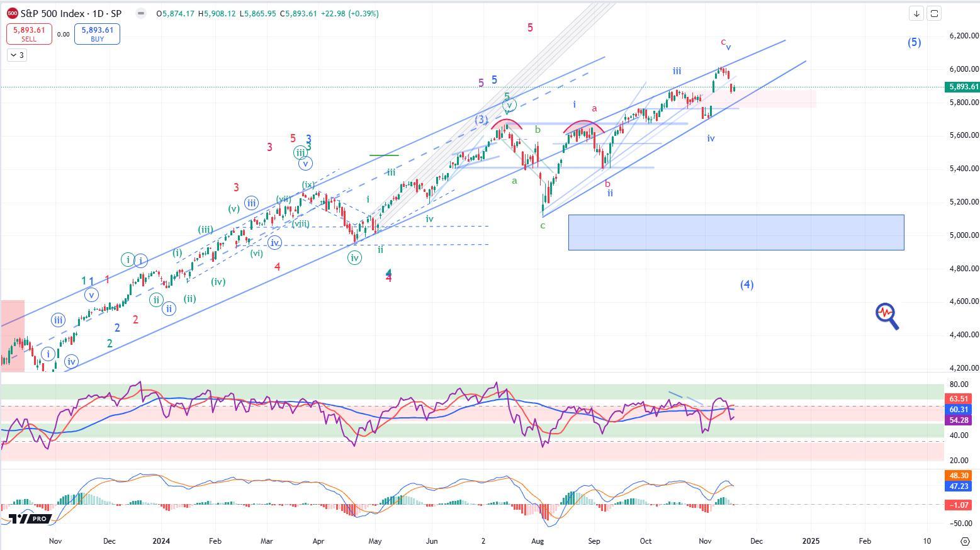Click the blue 47.23 indicator value label
980x550 pixels.
pyautogui.click(x=959, y=486)
